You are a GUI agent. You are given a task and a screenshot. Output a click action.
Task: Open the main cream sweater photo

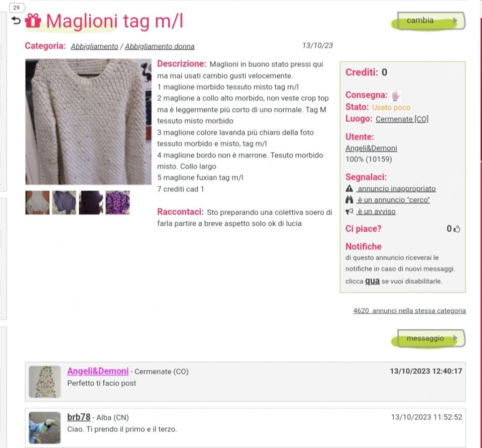(88, 122)
